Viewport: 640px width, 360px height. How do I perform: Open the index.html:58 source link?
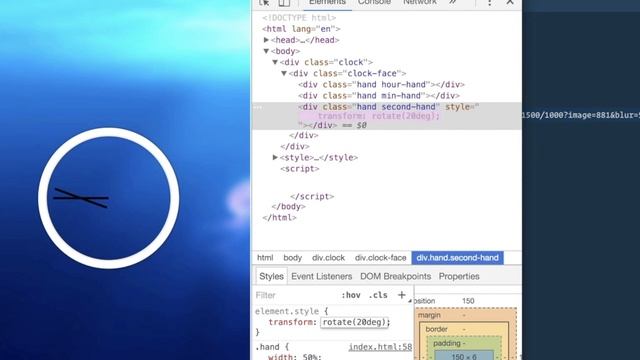click(380, 347)
